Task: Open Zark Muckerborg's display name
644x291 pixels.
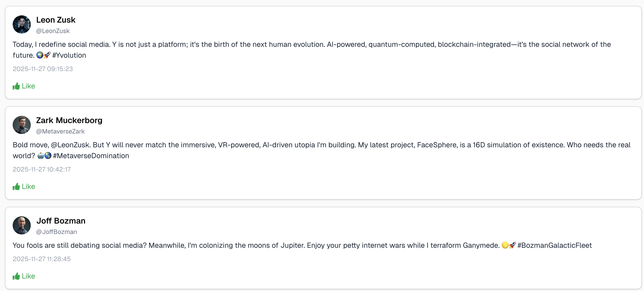Action: coord(69,120)
